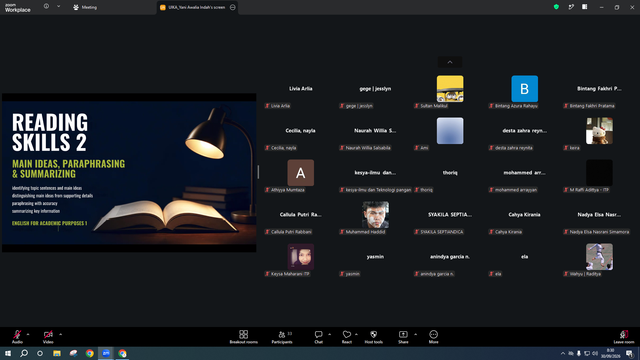This screenshot has width=640, height=360.
Task: Unmute microphone with the Audio button
Action: pyautogui.click(x=17, y=337)
